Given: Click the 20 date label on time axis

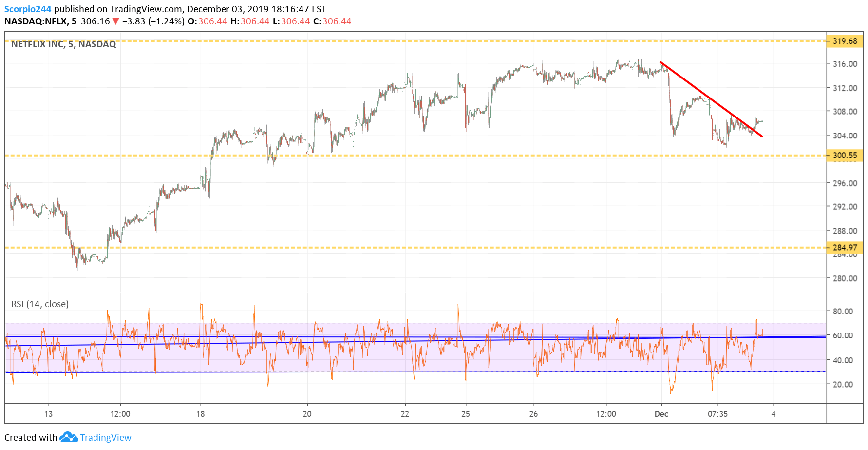Looking at the screenshot, I should 307,414.
